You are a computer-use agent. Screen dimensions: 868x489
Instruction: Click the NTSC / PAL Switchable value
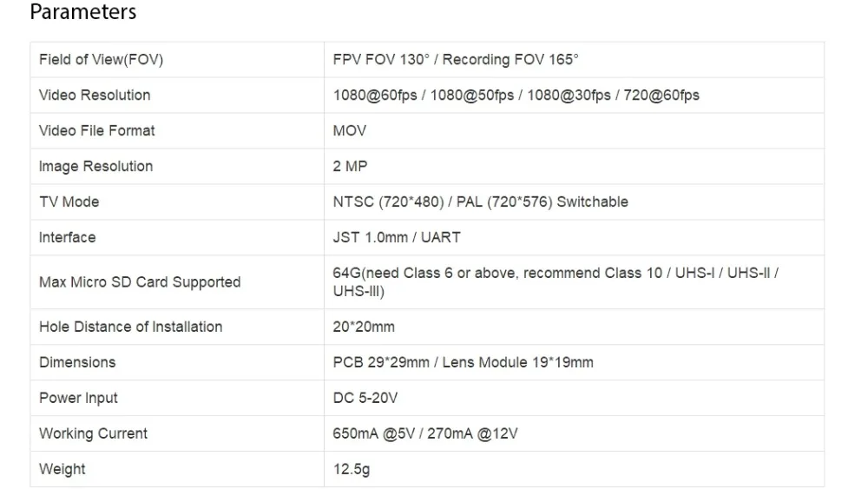pos(481,202)
